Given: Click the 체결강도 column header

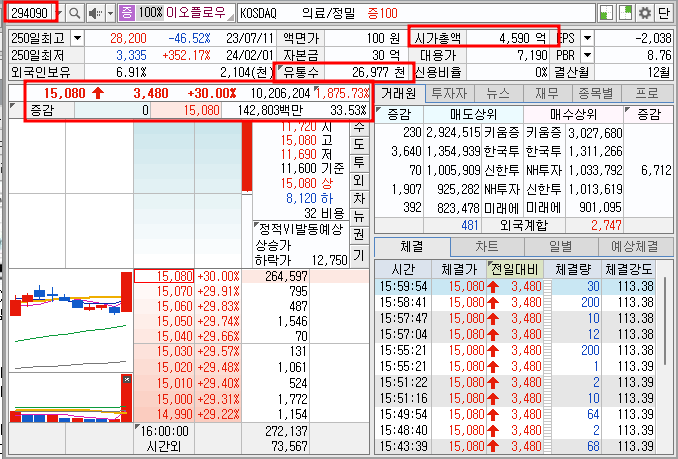Looking at the screenshot, I should tap(628, 270).
